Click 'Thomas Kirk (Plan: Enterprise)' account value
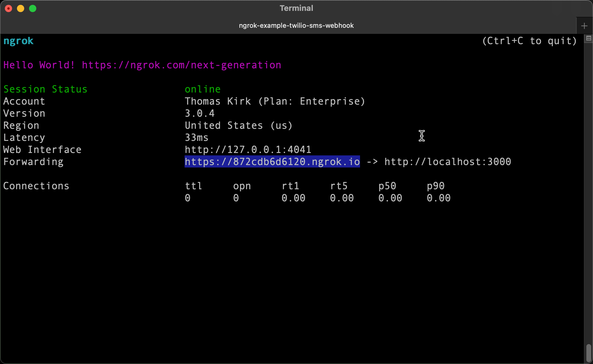Viewport: 593px width, 364px height. click(275, 101)
